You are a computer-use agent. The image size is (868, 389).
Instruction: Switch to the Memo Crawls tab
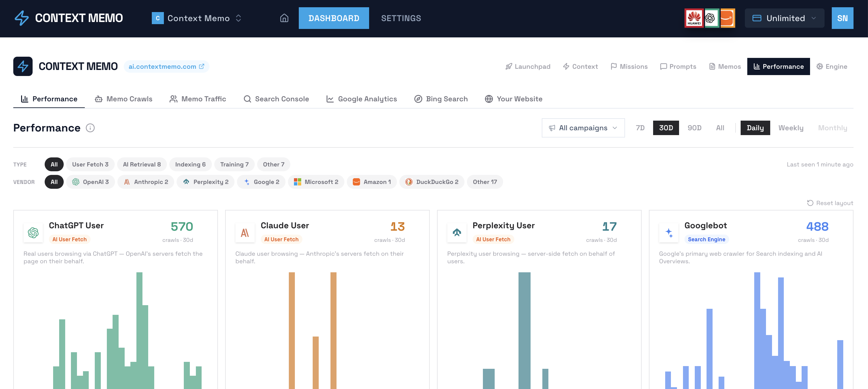point(124,99)
